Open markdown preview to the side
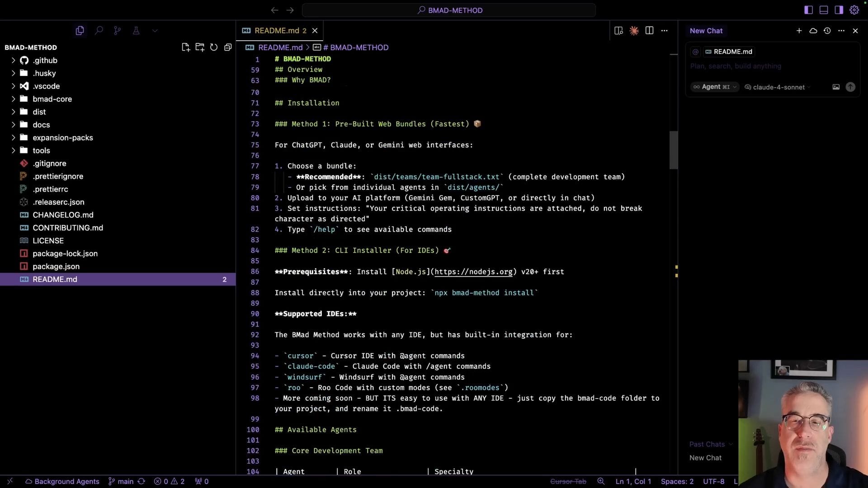Viewport: 868px width, 488px height. (x=618, y=31)
